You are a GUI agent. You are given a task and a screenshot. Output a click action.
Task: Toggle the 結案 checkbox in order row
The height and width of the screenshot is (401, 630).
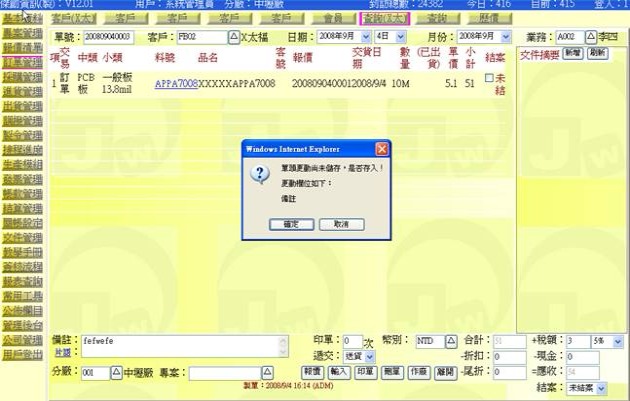(488, 78)
